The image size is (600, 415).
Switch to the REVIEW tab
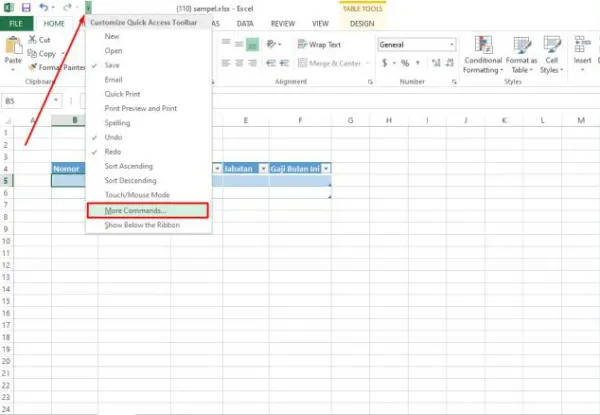(283, 24)
